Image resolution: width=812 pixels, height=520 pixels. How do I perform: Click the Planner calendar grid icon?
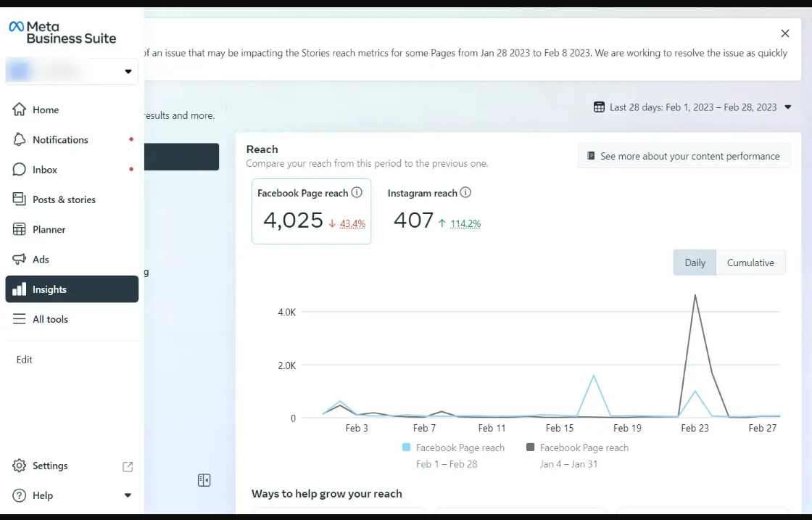(20, 229)
